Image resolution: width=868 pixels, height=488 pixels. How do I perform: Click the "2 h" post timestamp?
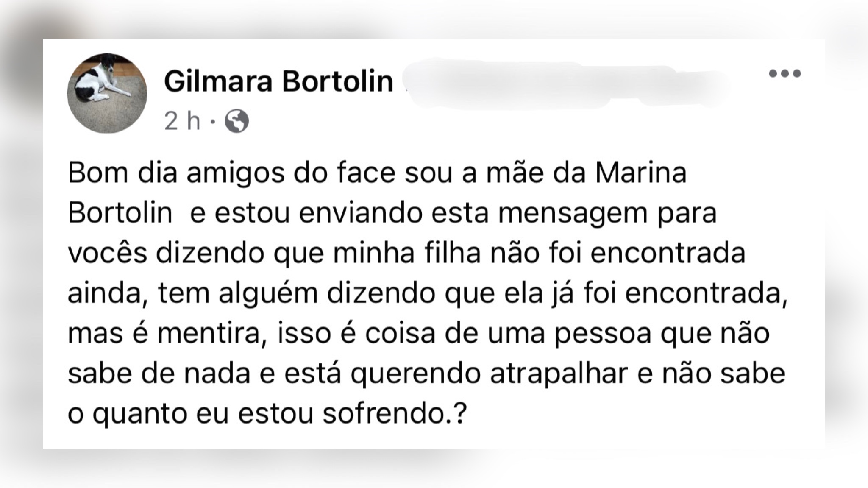tap(182, 122)
